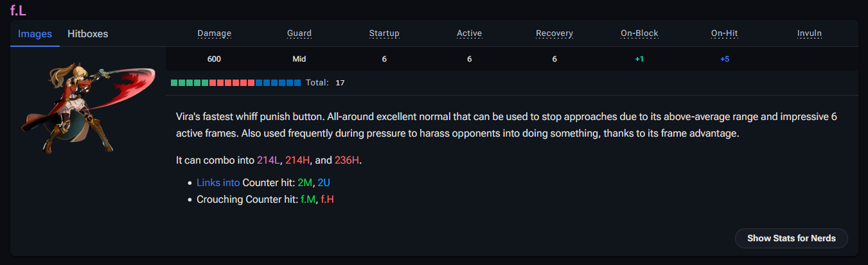The width and height of the screenshot is (868, 265).
Task: Click the 2M combo link
Action: point(305,183)
